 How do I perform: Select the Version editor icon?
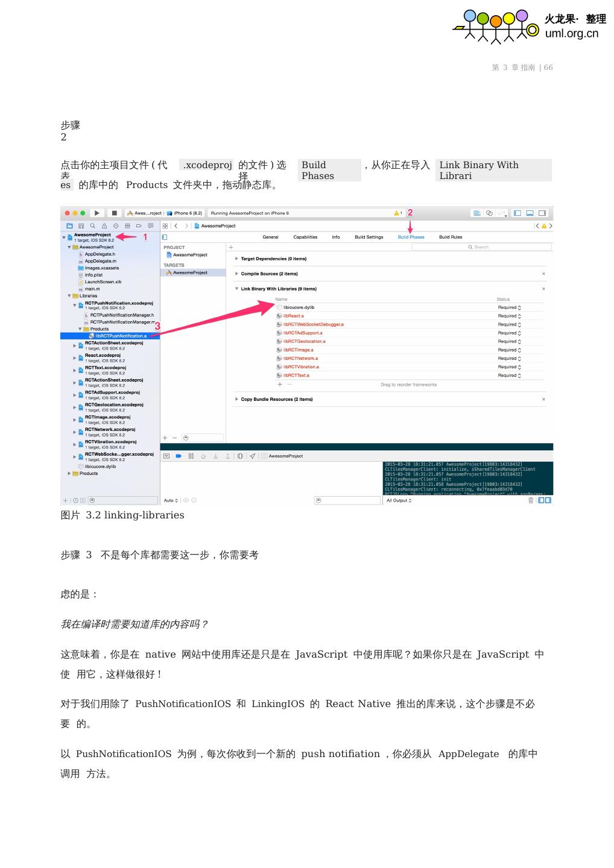point(502,213)
